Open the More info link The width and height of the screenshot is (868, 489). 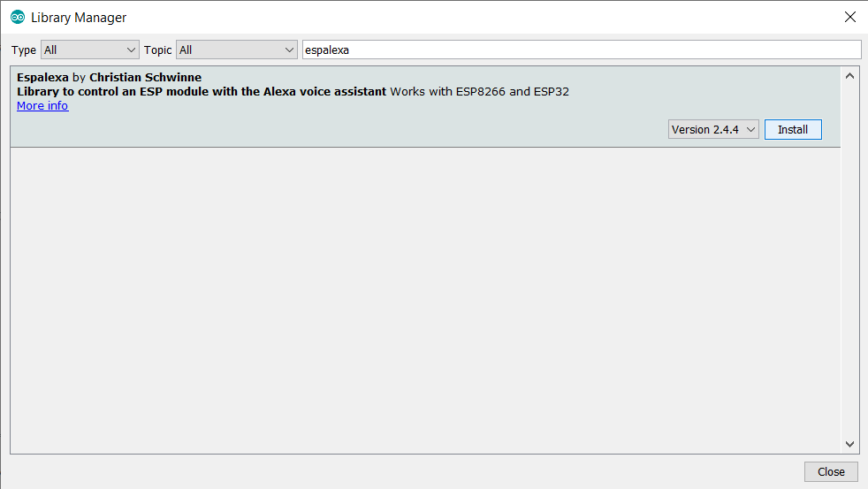[x=42, y=106]
